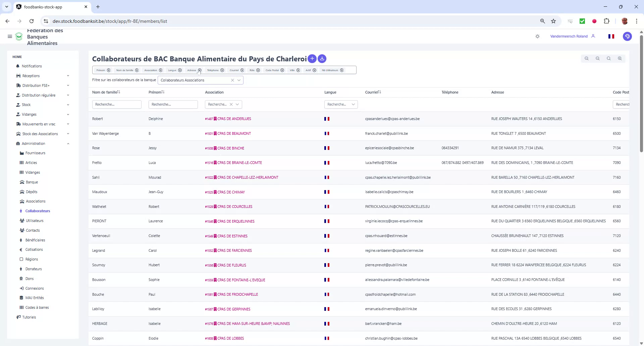Open the CPAS DE BINCHE association link
Viewport: 644px width, 346px height.
click(230, 148)
